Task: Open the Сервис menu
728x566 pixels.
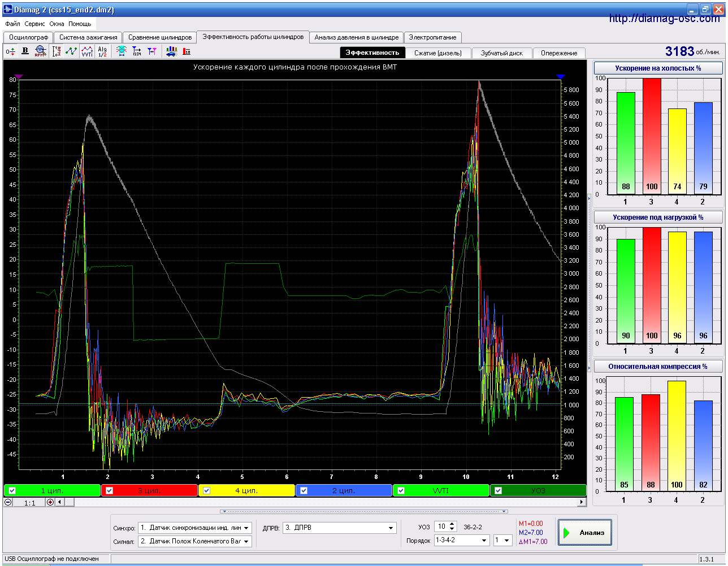Action: point(35,24)
